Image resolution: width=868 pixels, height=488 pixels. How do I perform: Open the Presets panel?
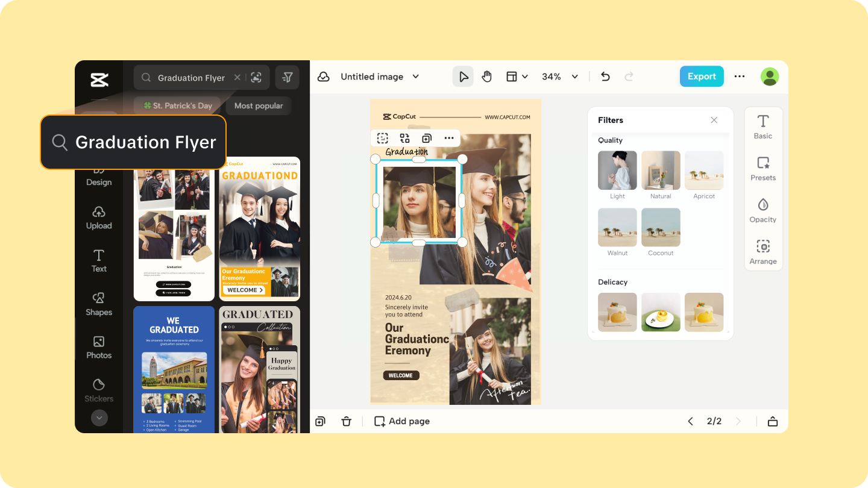click(763, 169)
